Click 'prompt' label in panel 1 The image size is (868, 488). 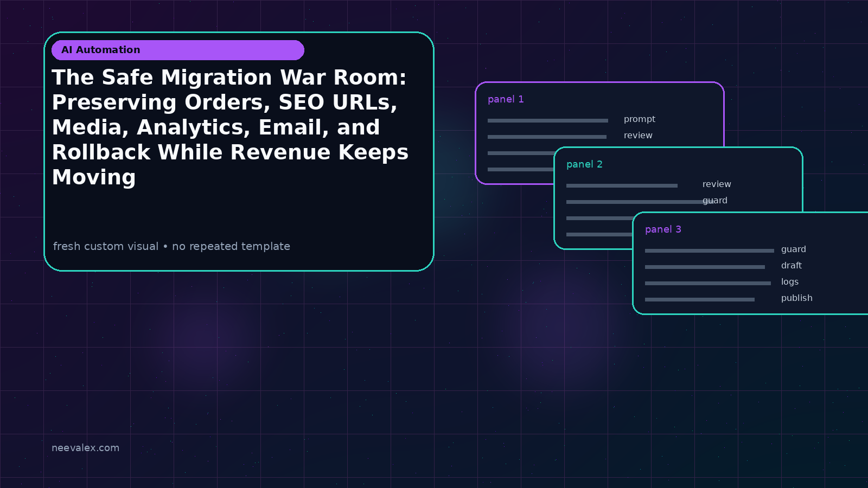coord(640,119)
